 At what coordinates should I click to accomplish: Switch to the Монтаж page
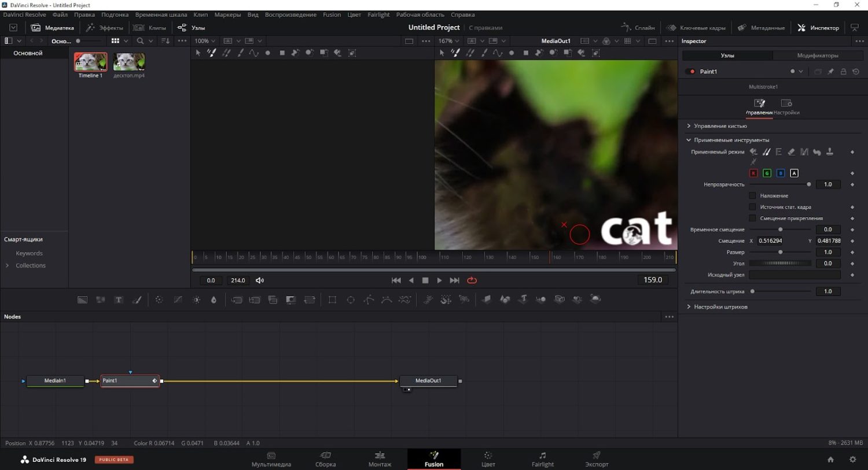point(380,459)
